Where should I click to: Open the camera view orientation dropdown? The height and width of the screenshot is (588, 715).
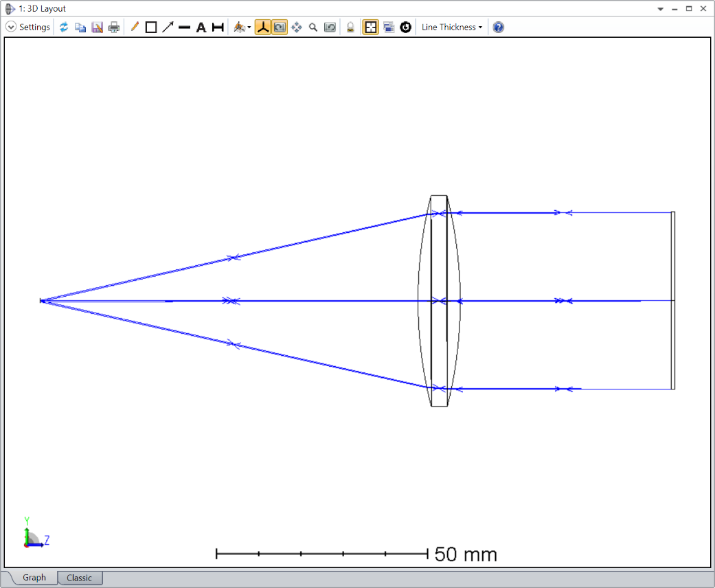[242, 27]
